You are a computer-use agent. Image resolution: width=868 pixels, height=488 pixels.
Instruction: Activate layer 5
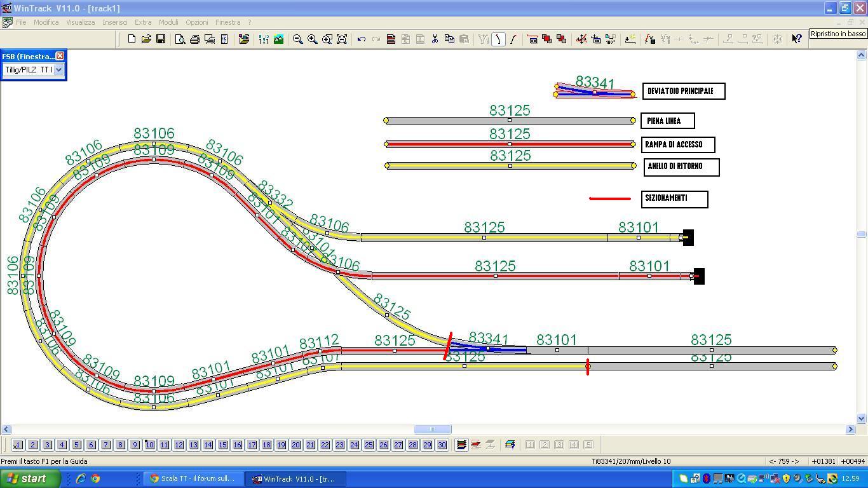point(76,445)
